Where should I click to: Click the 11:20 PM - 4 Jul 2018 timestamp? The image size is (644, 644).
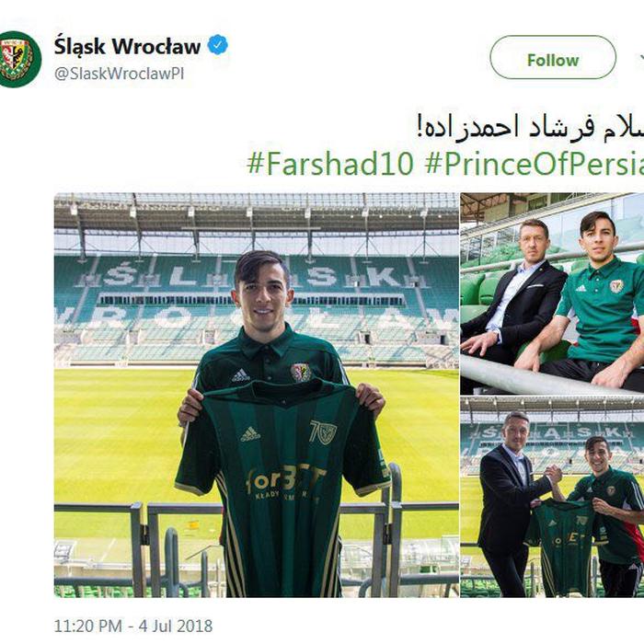click(133, 627)
